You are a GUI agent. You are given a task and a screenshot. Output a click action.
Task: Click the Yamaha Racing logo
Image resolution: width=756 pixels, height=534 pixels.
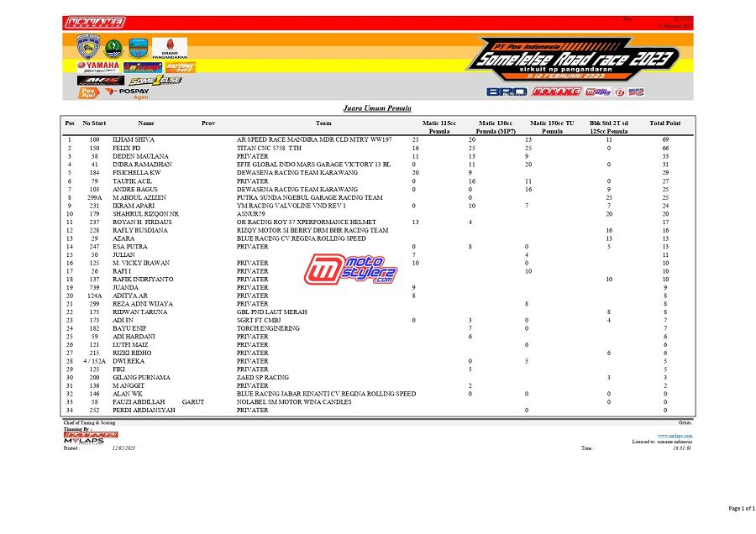[x=98, y=66]
